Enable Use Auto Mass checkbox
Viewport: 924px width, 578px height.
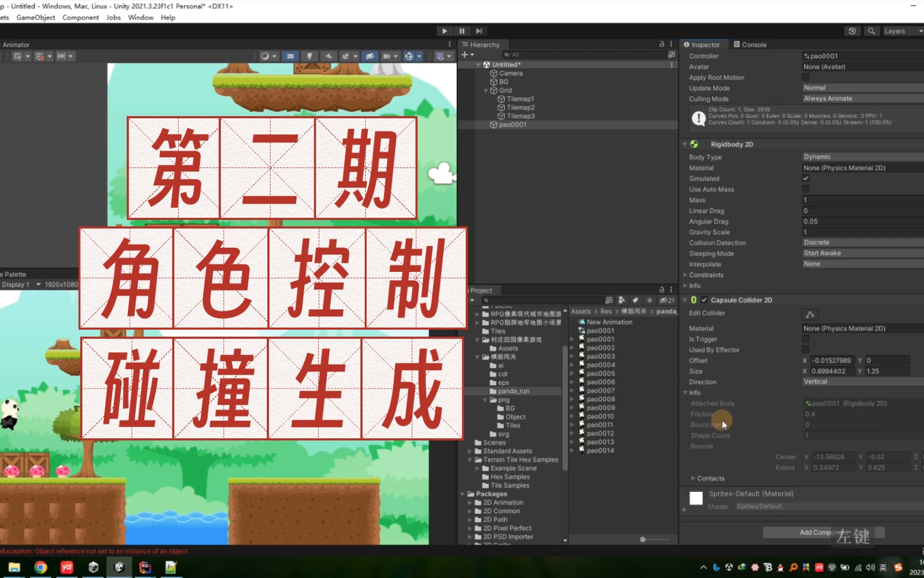(x=806, y=189)
